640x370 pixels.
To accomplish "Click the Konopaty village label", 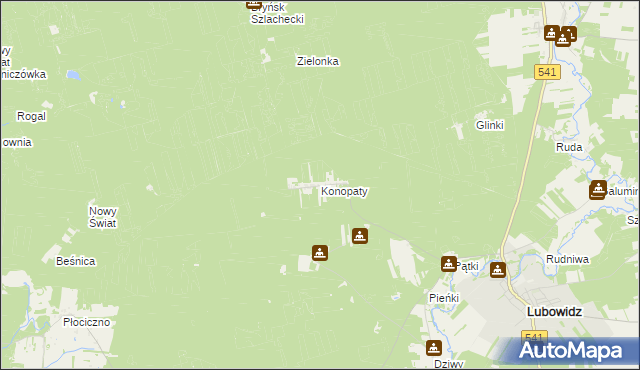I will (x=344, y=191).
